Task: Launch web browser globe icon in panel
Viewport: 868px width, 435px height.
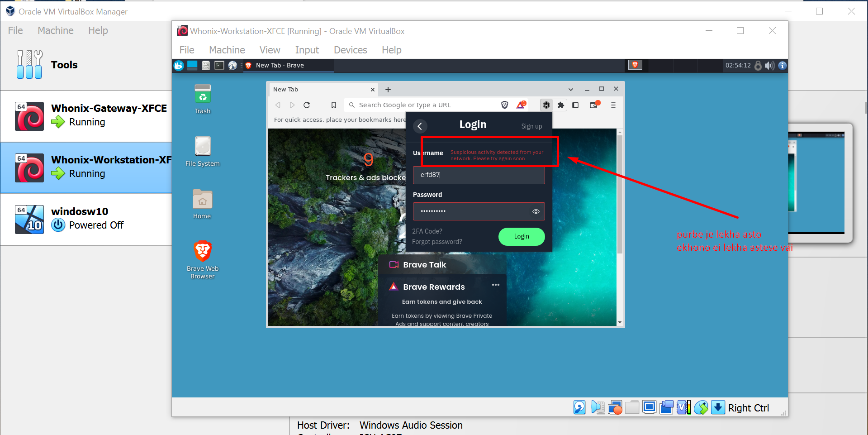Action: (232, 65)
